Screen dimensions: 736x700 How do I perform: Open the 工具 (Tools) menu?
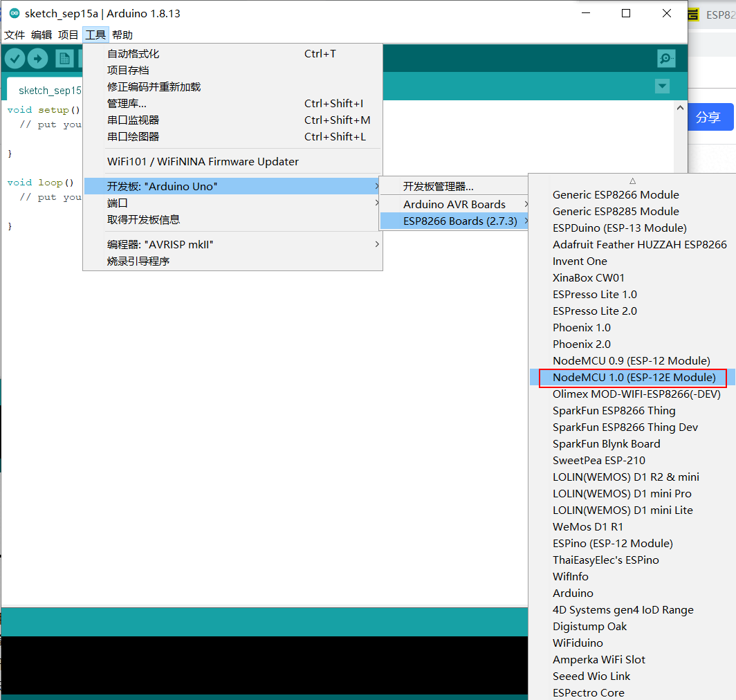[95, 35]
